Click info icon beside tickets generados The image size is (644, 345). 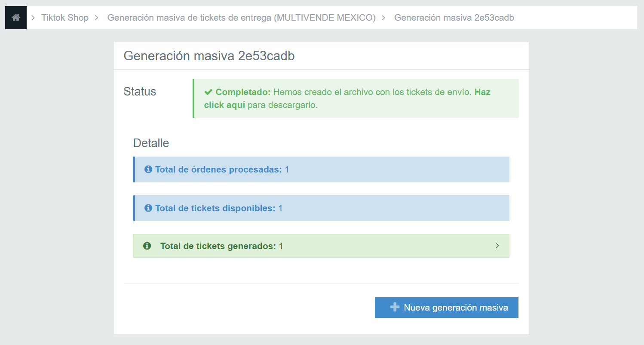(147, 246)
